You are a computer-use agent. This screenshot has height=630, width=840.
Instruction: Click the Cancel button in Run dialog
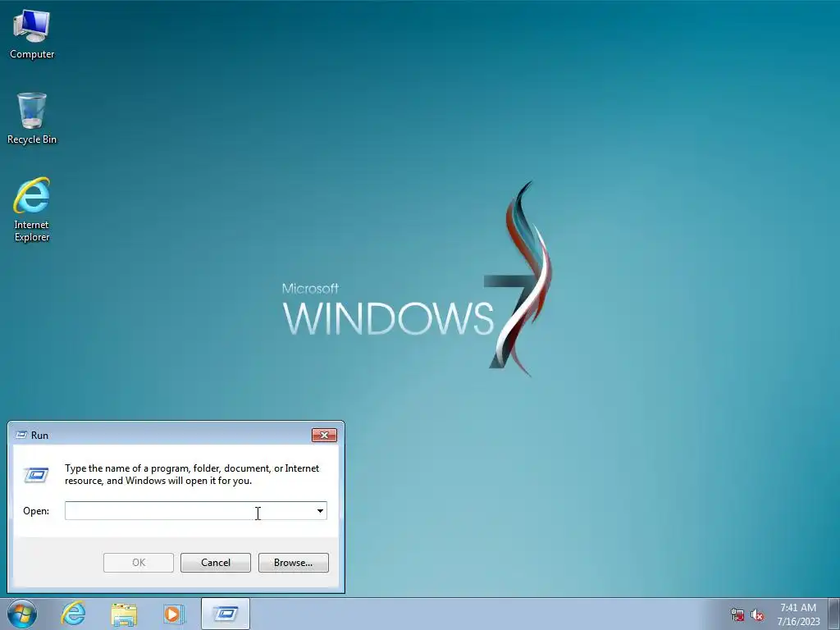(x=216, y=563)
